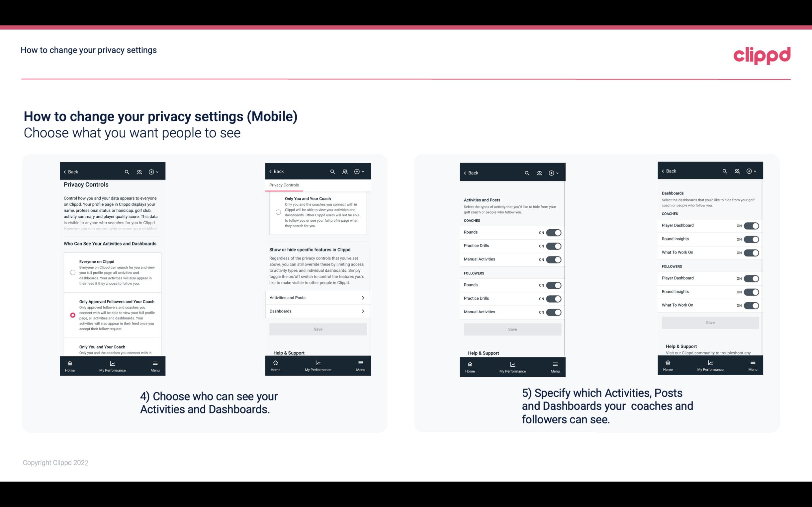Click the Save button on Activities screen

point(511,329)
